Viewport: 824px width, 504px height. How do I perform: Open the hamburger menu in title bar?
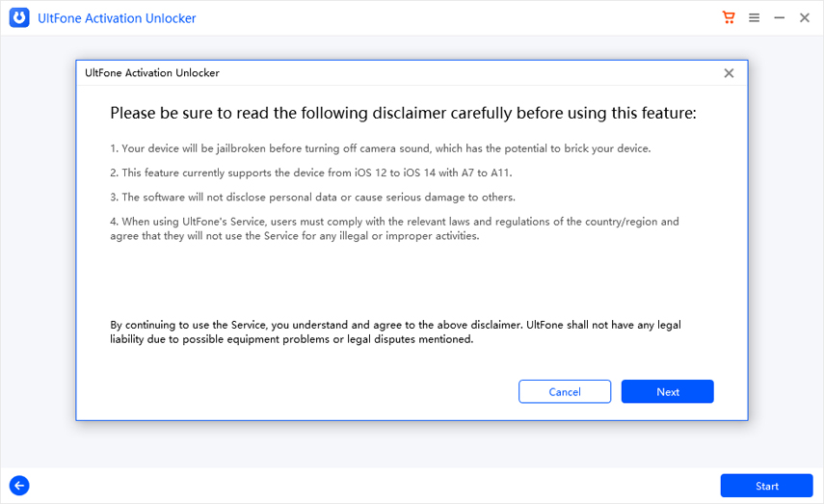[x=755, y=17]
